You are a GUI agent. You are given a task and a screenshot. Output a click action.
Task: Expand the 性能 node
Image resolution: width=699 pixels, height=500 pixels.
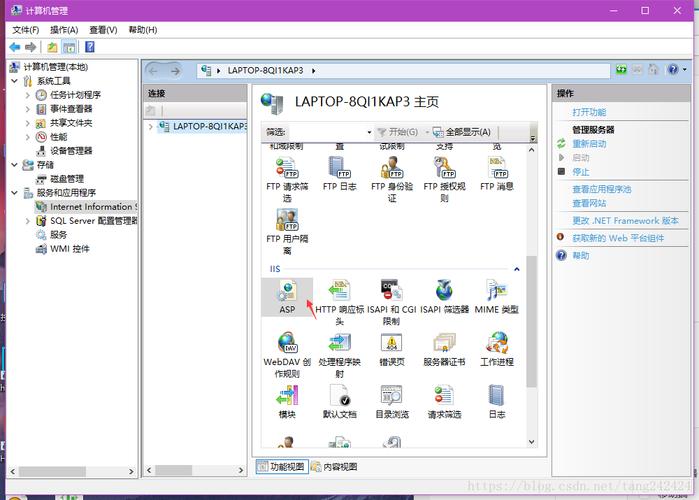click(28, 137)
